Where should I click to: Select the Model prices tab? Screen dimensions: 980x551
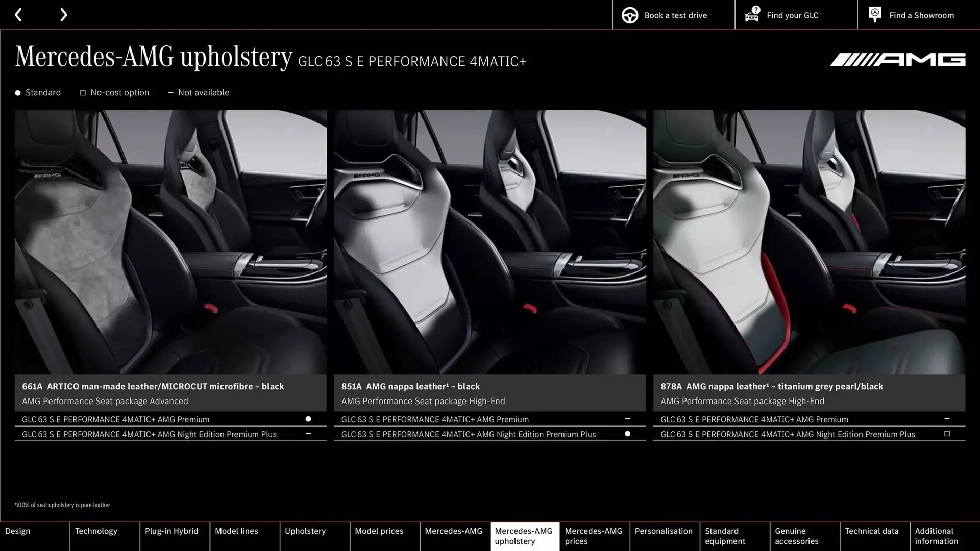(x=384, y=536)
